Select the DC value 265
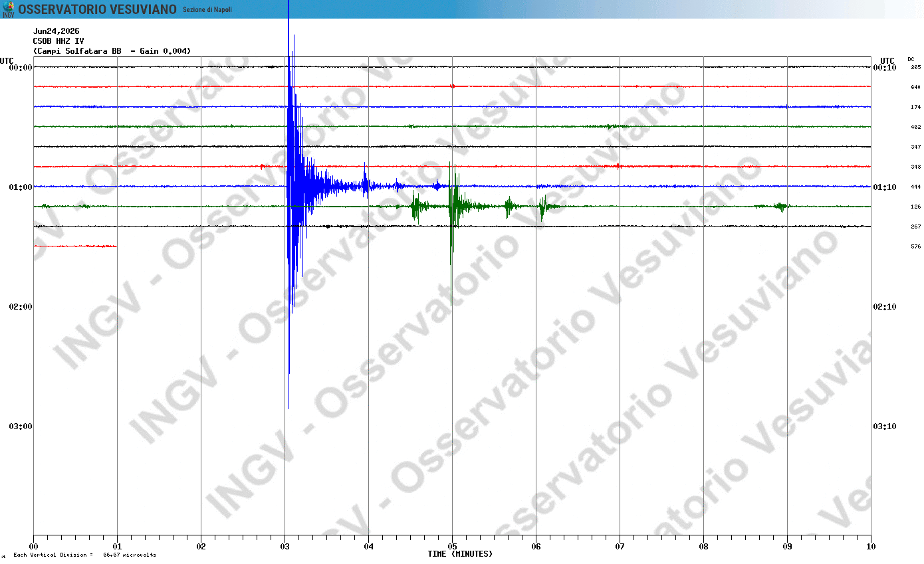 [x=915, y=67]
